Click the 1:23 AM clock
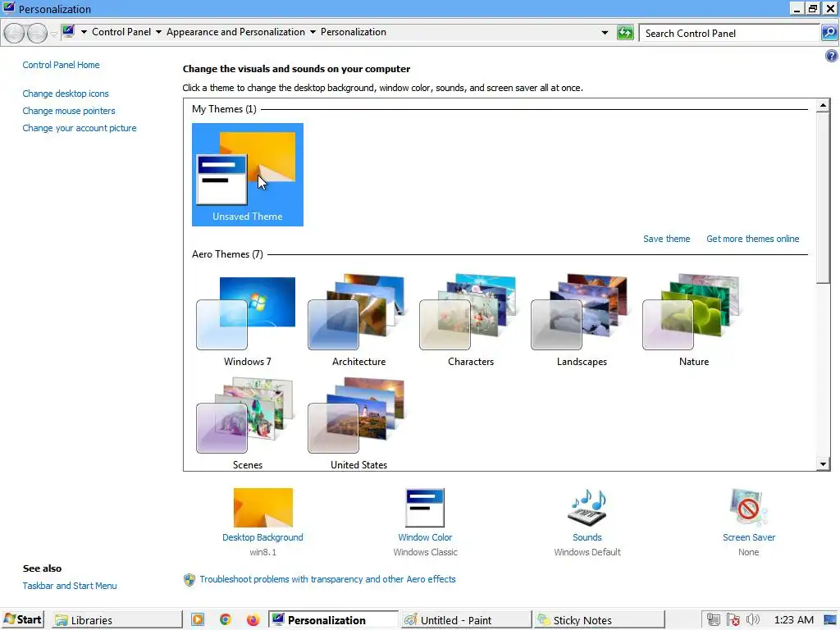The height and width of the screenshot is (630, 840). point(793,620)
